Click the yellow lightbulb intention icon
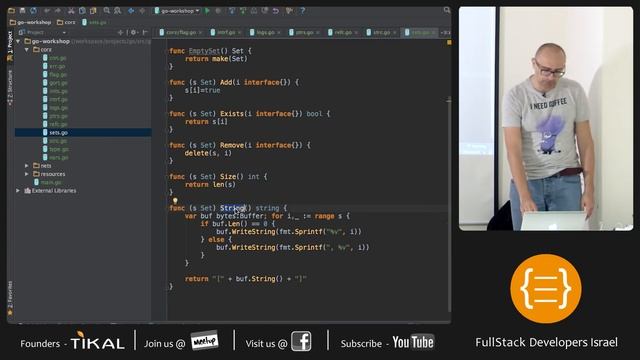Viewport: 640px width, 360px height. click(x=175, y=201)
